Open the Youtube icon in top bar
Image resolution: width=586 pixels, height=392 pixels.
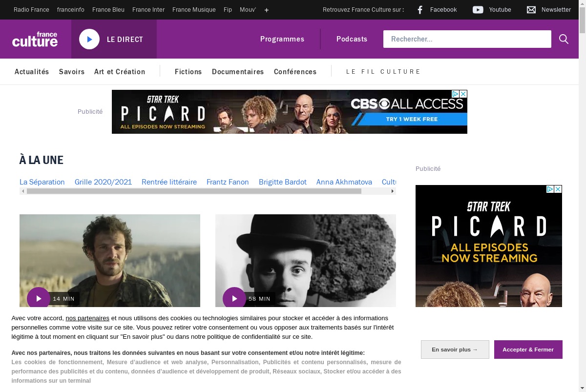[478, 10]
